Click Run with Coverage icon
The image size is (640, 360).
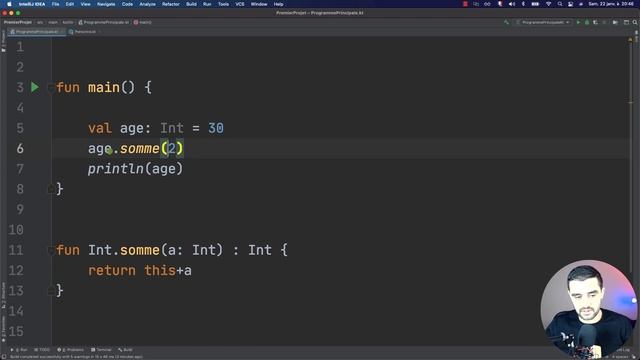pyautogui.click(x=596, y=22)
